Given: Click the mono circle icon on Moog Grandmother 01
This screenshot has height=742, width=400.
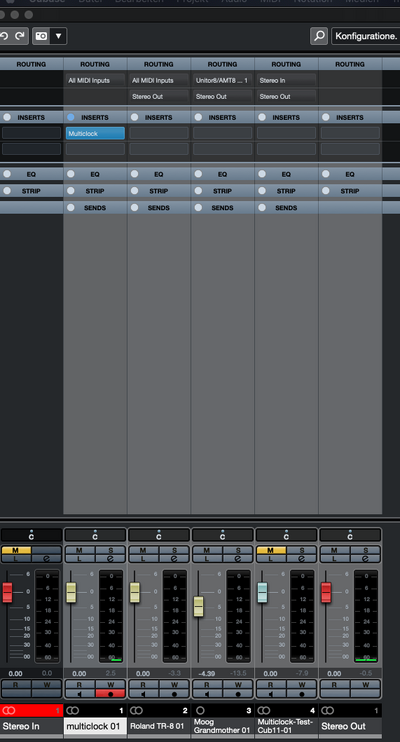Looking at the screenshot, I should pyautogui.click(x=200, y=710).
